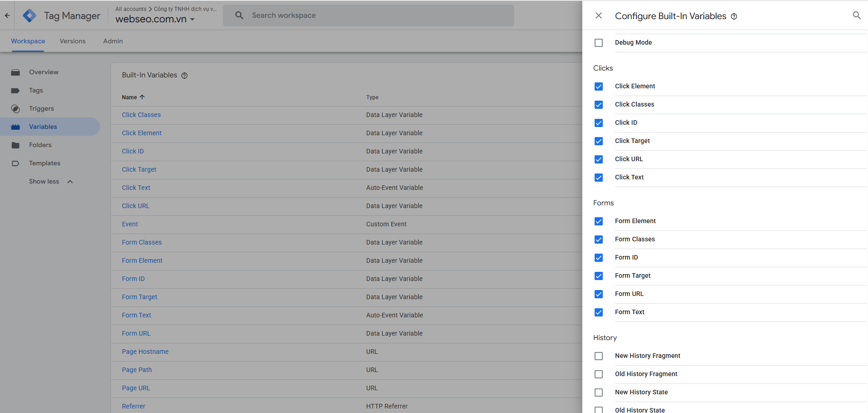
Task: Click the Triggers sidebar icon
Action: (x=15, y=109)
